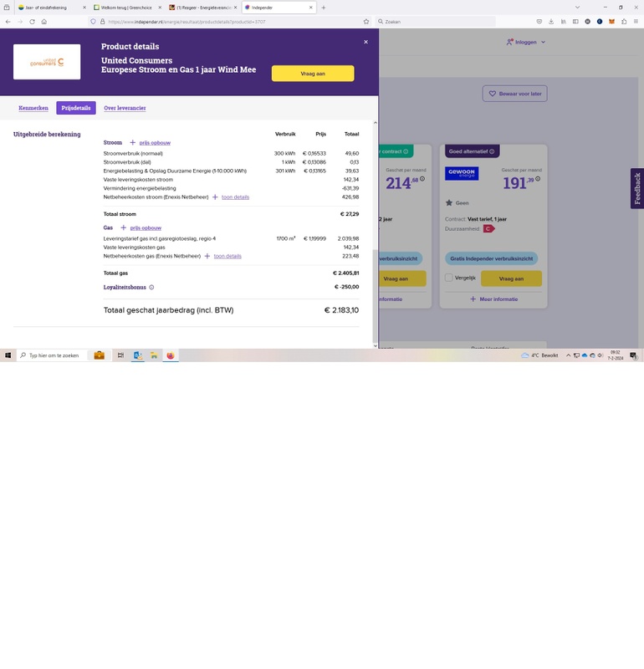Open Task View on the taskbar
Screen dimensions: 644x669
[x=120, y=355]
